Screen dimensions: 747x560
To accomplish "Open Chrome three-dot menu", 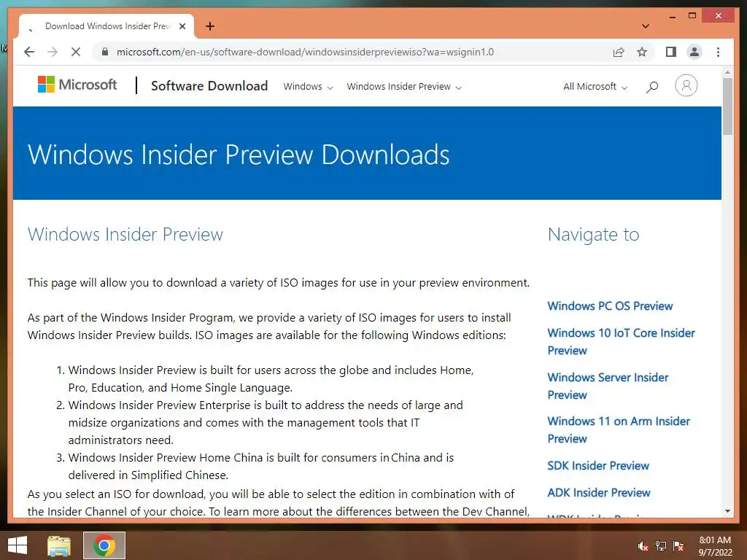I will click(x=718, y=52).
